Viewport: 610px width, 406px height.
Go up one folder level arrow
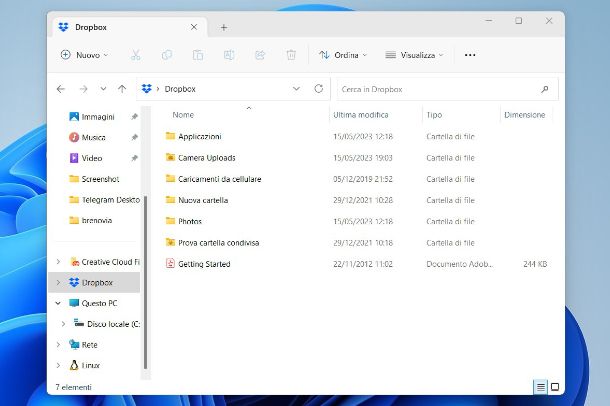tap(122, 89)
